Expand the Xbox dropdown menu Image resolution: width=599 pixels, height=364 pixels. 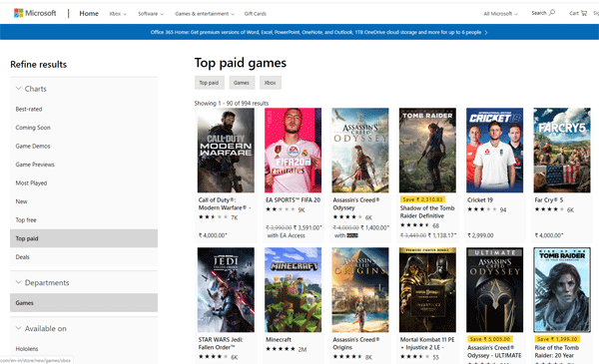tap(118, 14)
